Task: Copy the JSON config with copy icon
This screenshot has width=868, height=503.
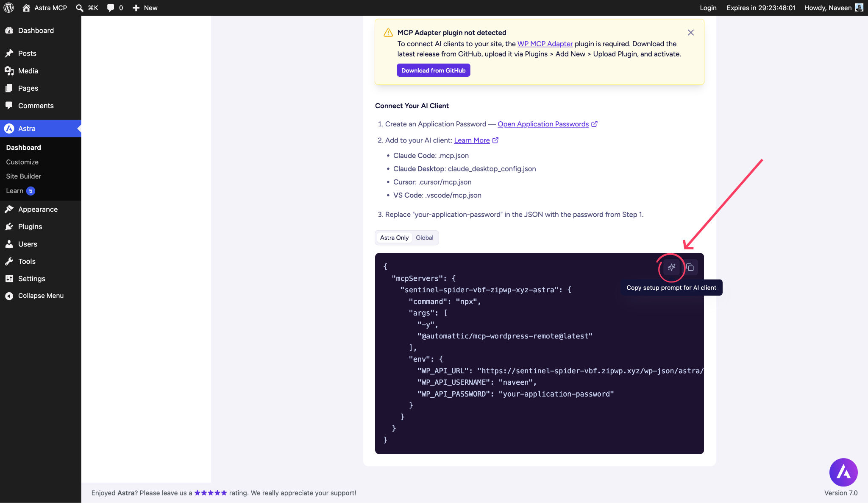Action: coord(690,267)
